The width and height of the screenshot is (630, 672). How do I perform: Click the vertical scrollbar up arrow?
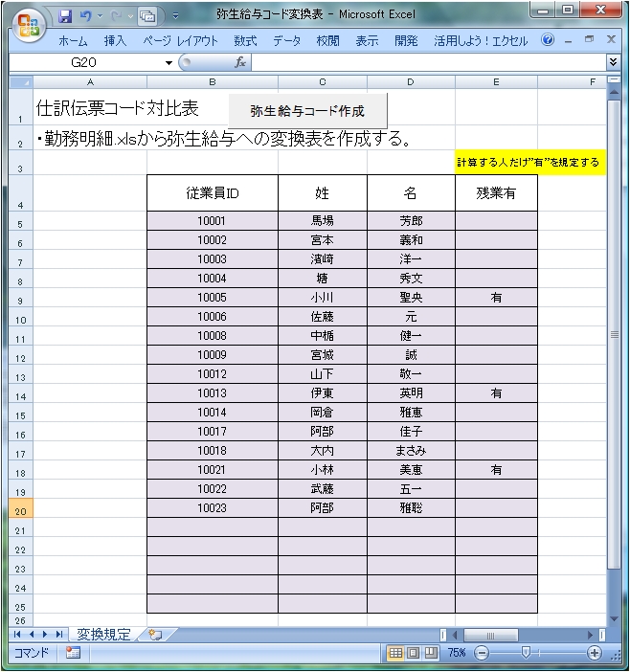pos(614,92)
